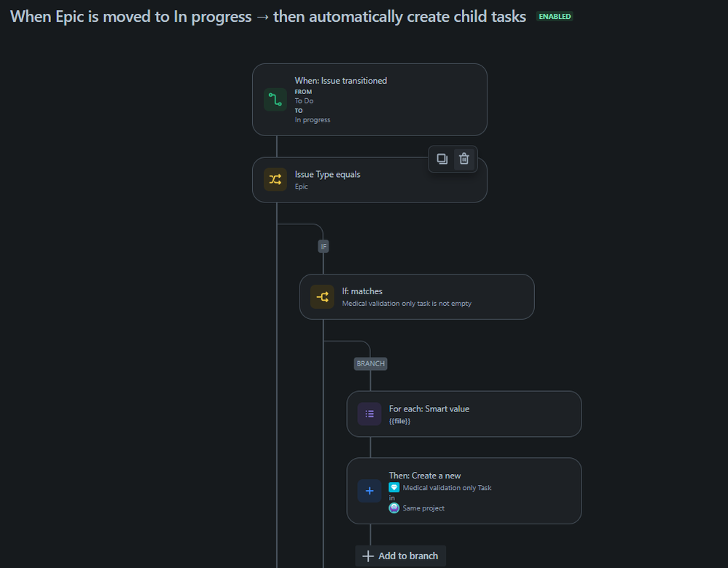
Task: Click the {{file}} smart value text
Action: coord(401,420)
